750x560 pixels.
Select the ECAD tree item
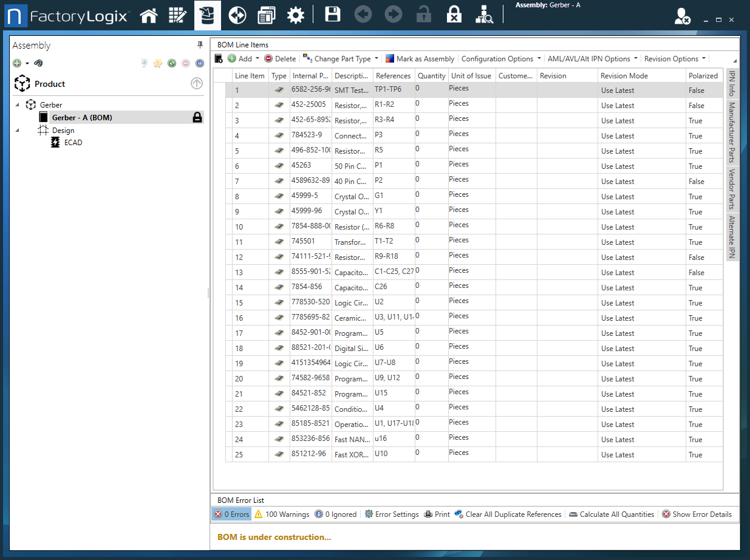click(x=73, y=143)
